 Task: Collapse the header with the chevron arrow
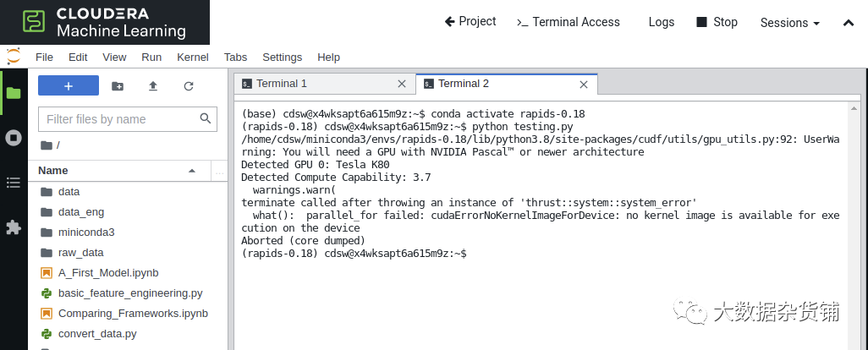point(849,23)
